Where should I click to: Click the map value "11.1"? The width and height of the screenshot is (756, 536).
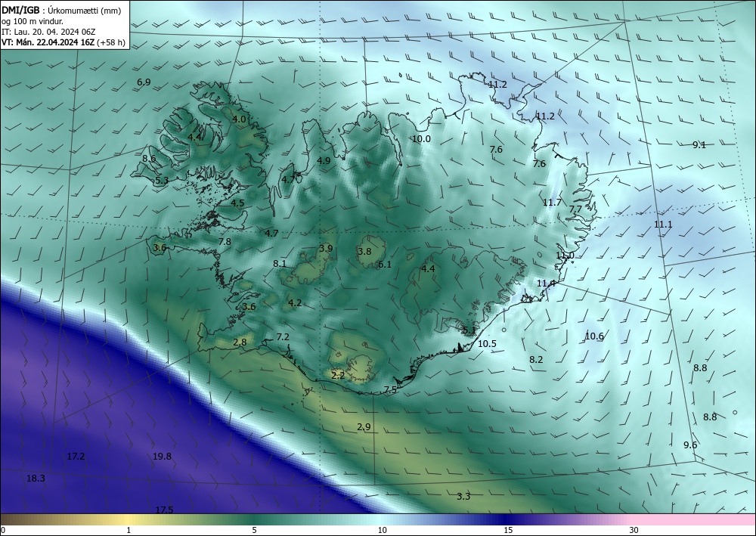pyautogui.click(x=663, y=224)
